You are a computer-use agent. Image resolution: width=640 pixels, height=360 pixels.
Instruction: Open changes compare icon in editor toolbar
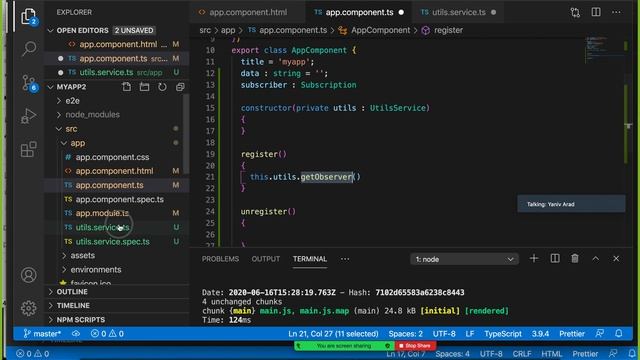(576, 13)
